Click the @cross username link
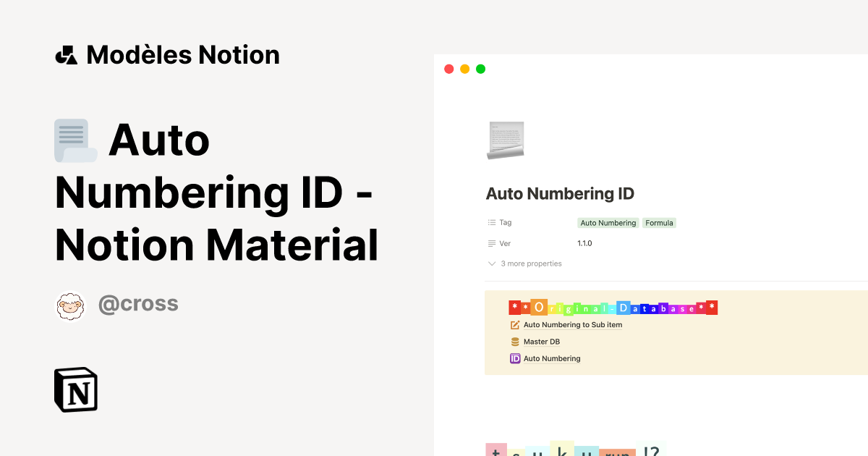Viewport: 868px width, 456px height. point(138,303)
